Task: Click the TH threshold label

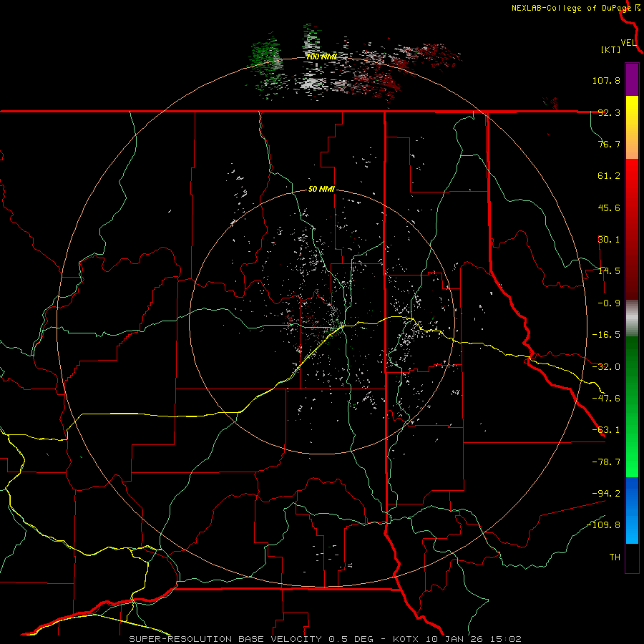Action: [615, 557]
